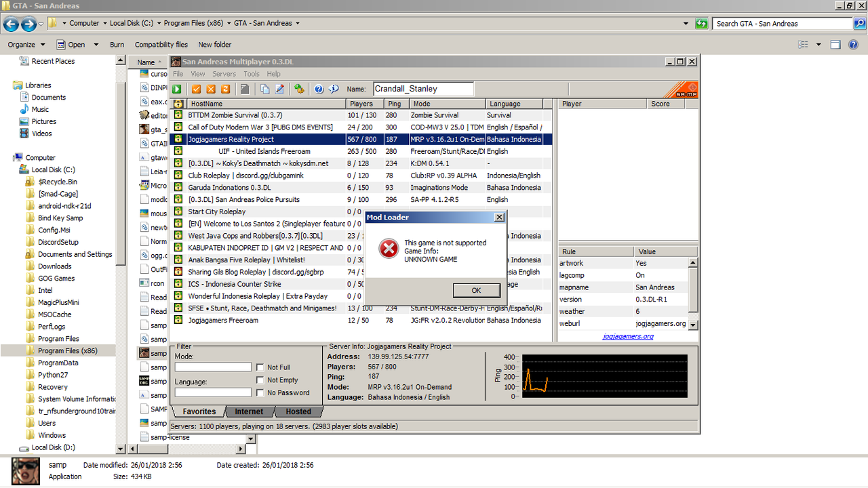Go forward with Explorer's Forward arrow
Viewport: 868px width, 488px height.
click(28, 24)
